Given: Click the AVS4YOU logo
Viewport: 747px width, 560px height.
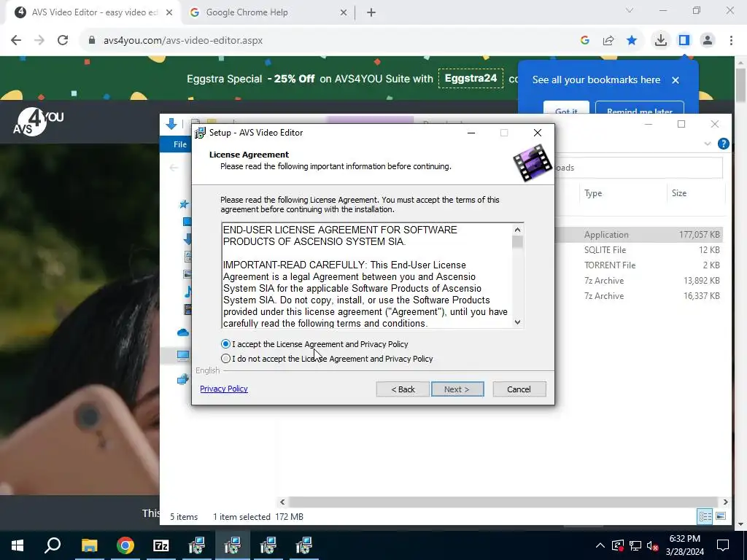Looking at the screenshot, I should [38, 122].
